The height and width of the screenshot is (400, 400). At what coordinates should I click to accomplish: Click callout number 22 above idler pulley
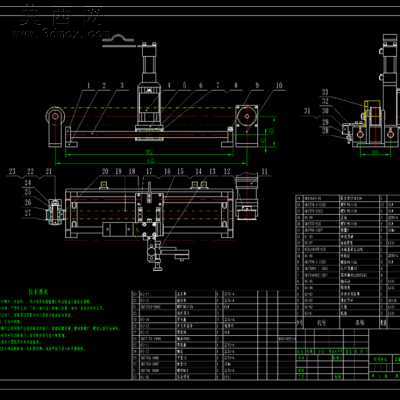[x=31, y=172]
